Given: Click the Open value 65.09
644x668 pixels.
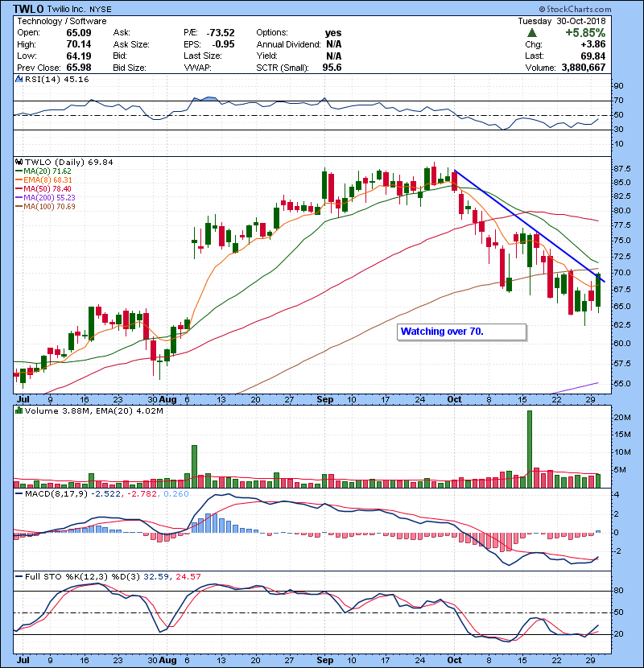Looking at the screenshot, I should (78, 33).
